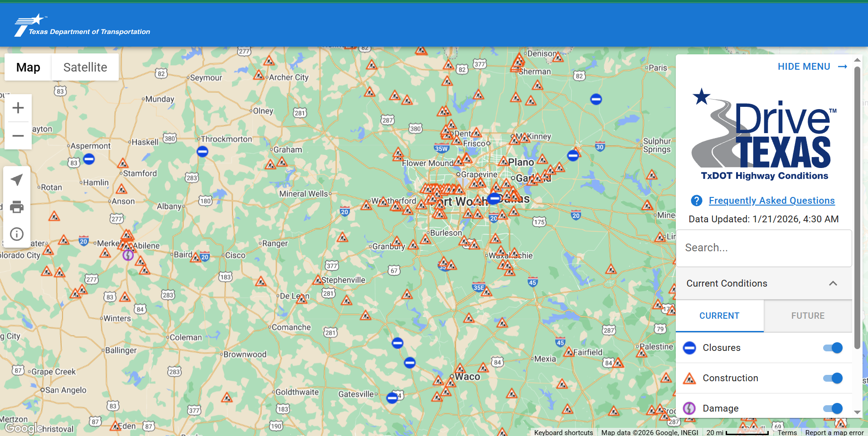Click the damage marker near Abilene
The width and height of the screenshot is (868, 436).
coord(128,255)
